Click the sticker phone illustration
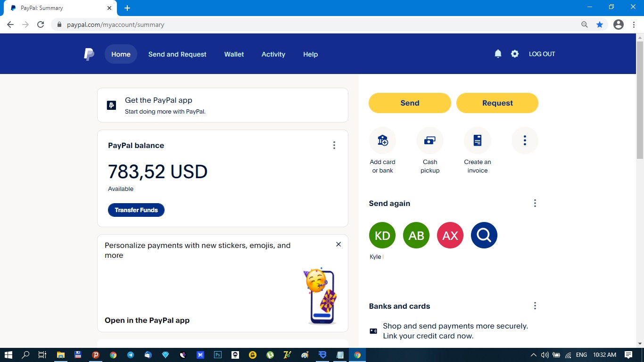 (x=321, y=296)
